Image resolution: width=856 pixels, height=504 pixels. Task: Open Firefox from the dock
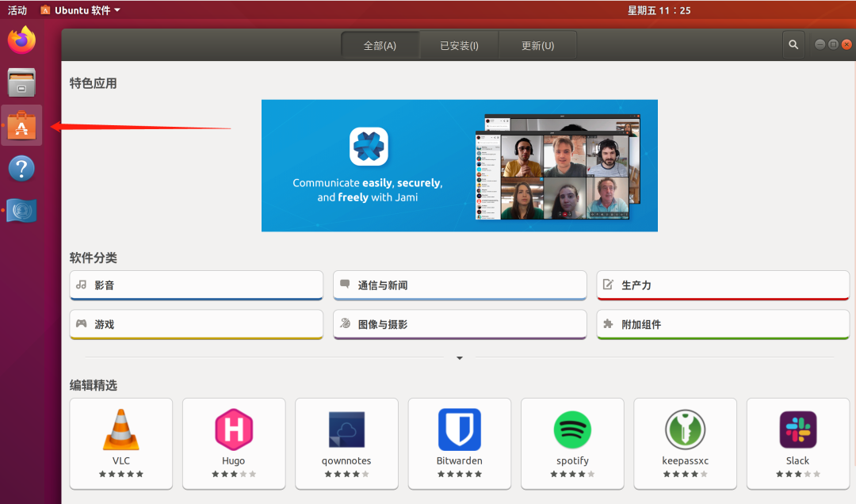coord(21,40)
